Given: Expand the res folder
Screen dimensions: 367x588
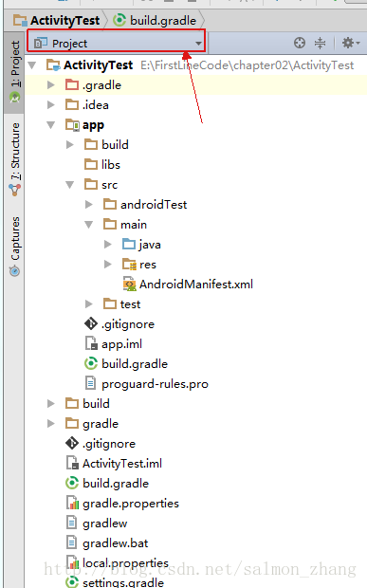Looking at the screenshot, I should [107, 265].
